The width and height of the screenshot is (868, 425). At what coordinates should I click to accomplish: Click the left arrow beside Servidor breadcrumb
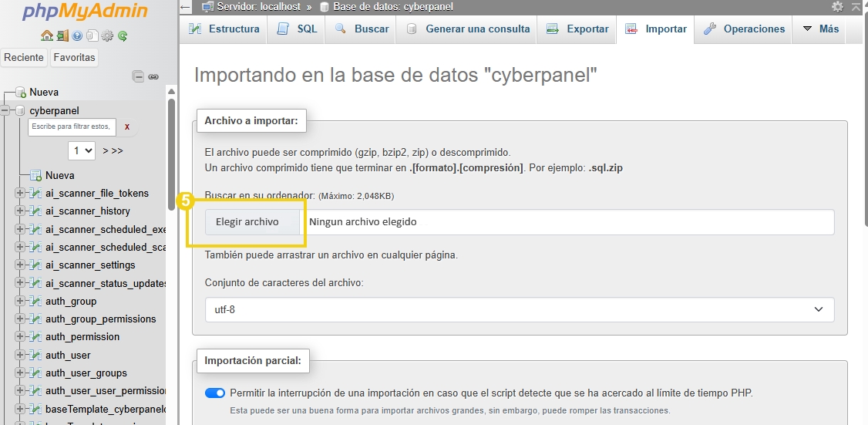186,7
